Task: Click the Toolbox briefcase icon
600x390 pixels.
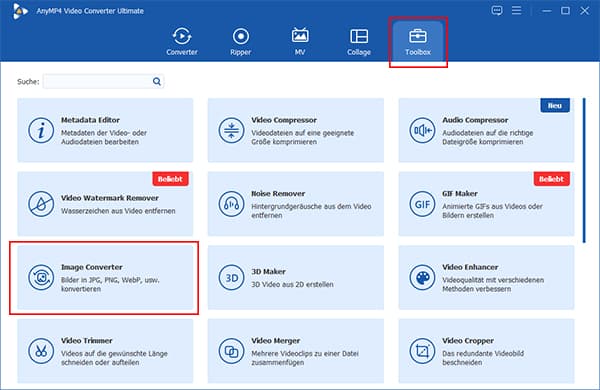Action: (417, 36)
